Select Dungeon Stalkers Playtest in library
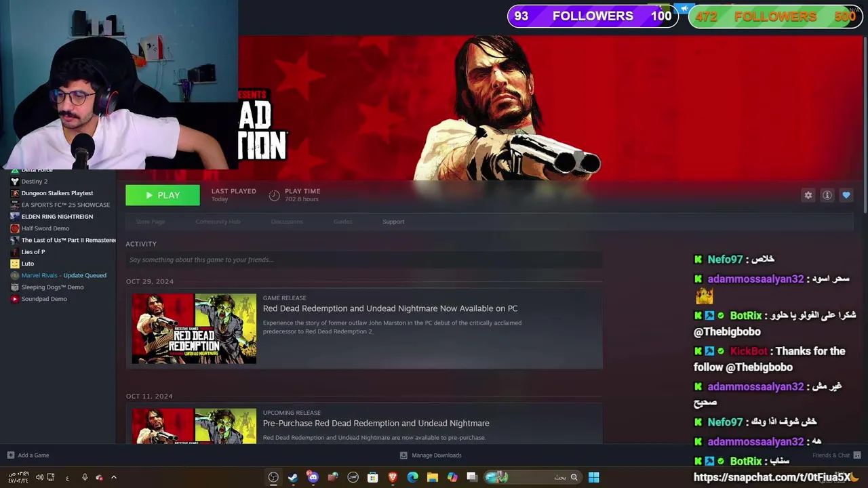The height and width of the screenshot is (488, 868). click(x=58, y=193)
